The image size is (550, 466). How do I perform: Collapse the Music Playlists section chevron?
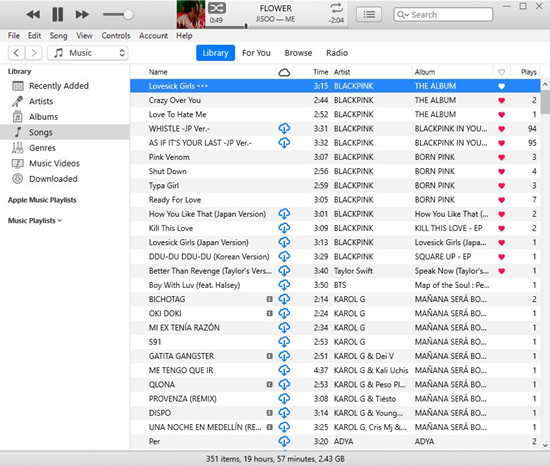tap(60, 221)
